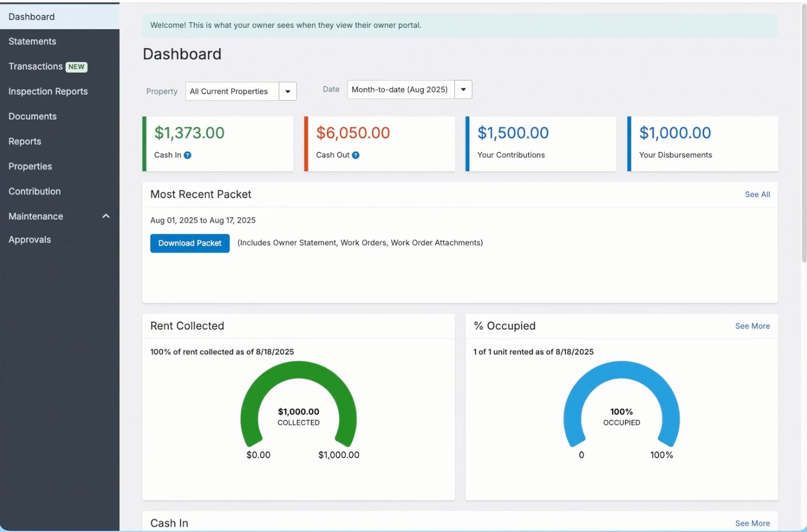Click the 'Aug 01, 2025 to Aug 17, 2025' text
The image size is (807, 532).
(203, 220)
